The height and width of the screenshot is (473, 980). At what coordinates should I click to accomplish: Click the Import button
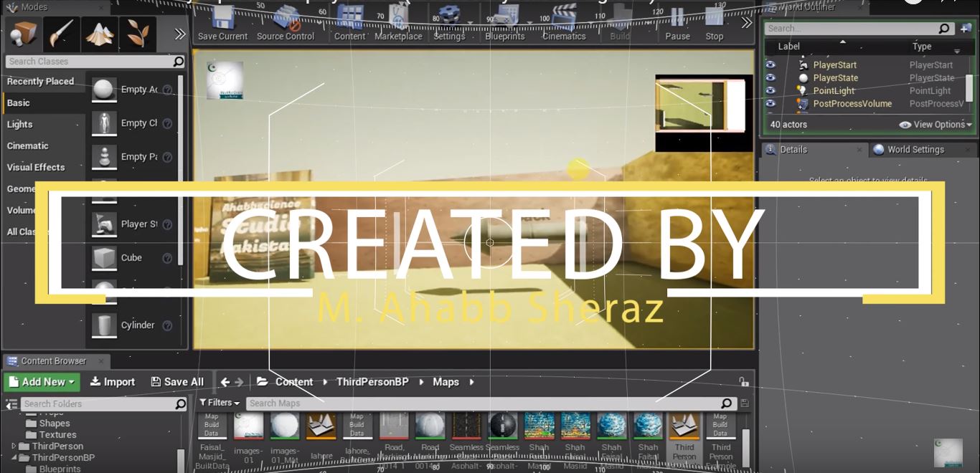(x=113, y=382)
